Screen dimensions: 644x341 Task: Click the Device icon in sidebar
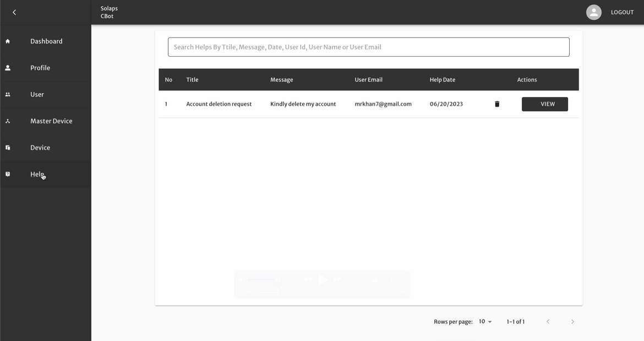pyautogui.click(x=8, y=148)
